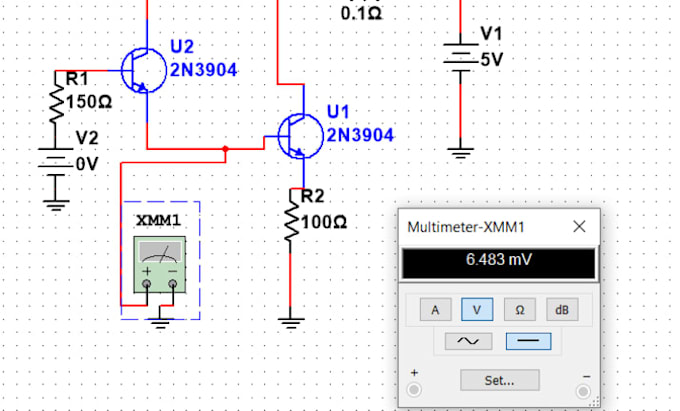This screenshot has width=680, height=411.
Task: Click the 0V value label
Action: pos(87,164)
